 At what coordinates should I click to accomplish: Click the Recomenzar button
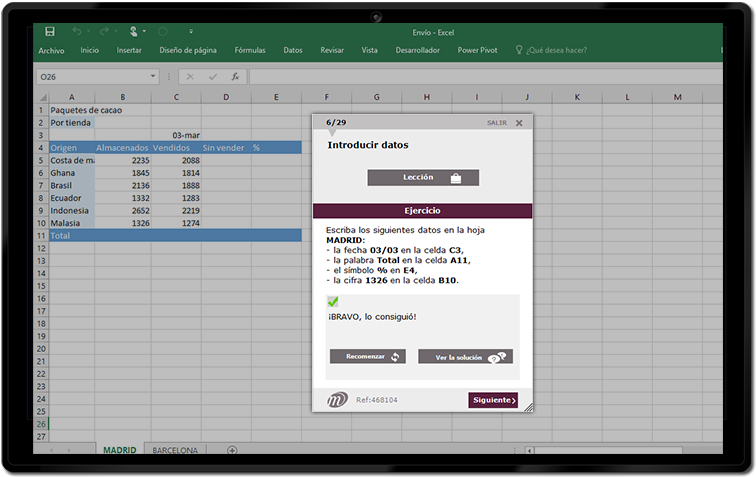point(367,356)
